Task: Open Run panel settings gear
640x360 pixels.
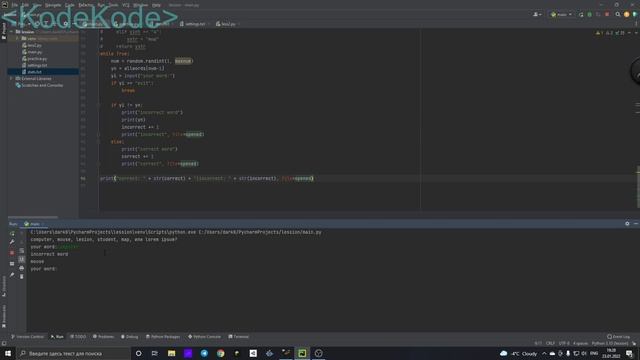Action: [627, 224]
